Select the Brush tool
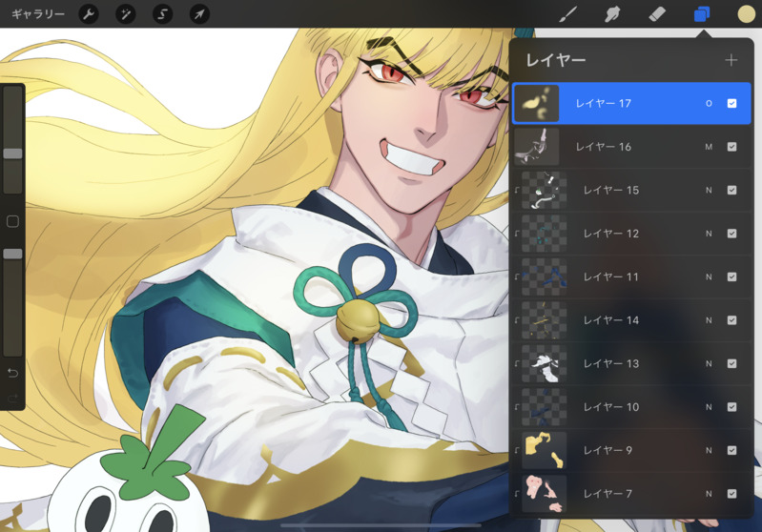 tap(567, 14)
